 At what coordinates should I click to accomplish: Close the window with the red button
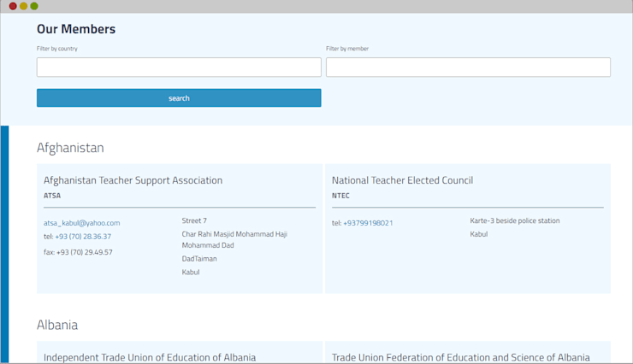click(x=13, y=6)
